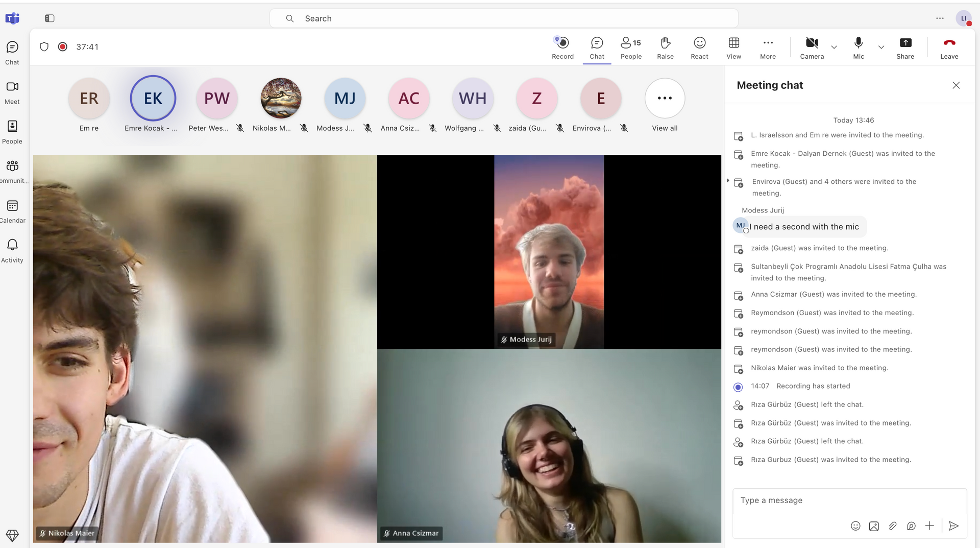Select Peter Wes participant avatar
The image size is (980, 548).
point(217,98)
